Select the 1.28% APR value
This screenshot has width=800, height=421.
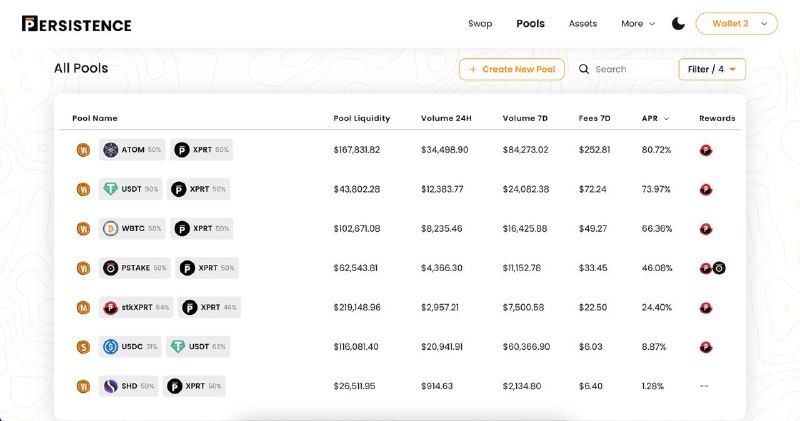point(653,386)
